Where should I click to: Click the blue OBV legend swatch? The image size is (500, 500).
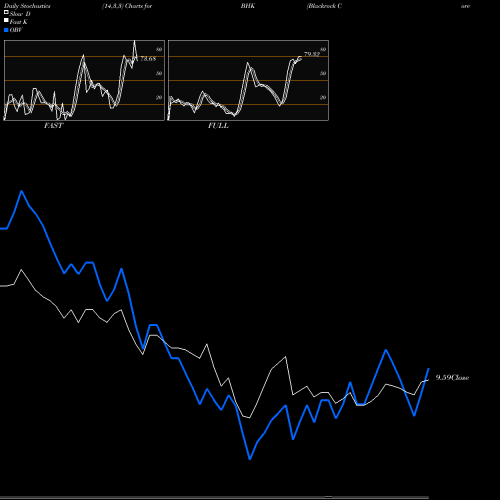click(x=6, y=30)
